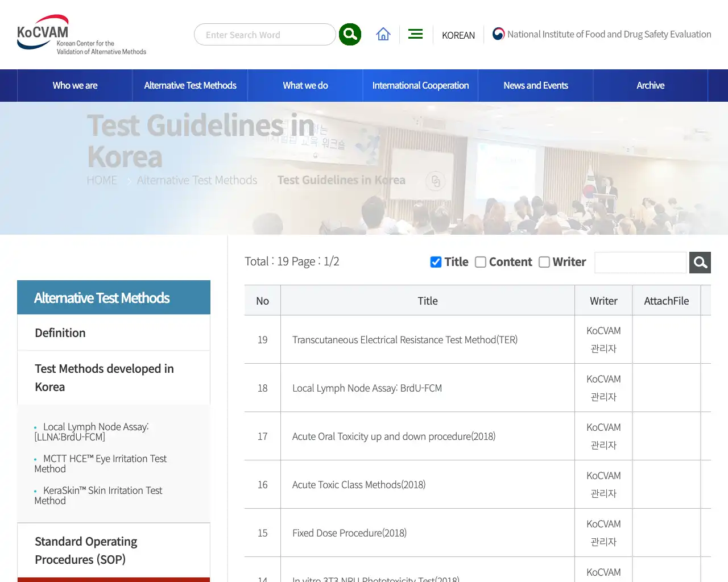728x582 pixels.
Task: Click the No column header
Action: point(262,301)
